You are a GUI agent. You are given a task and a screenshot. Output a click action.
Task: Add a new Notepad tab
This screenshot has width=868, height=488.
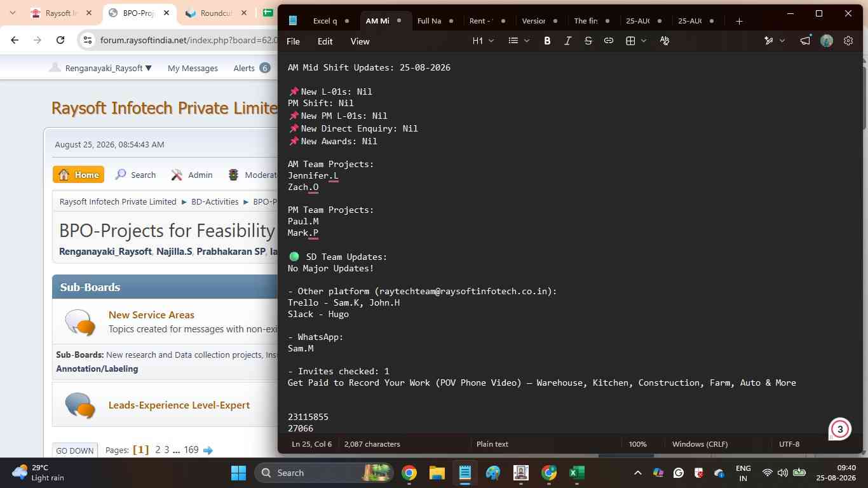[739, 21]
